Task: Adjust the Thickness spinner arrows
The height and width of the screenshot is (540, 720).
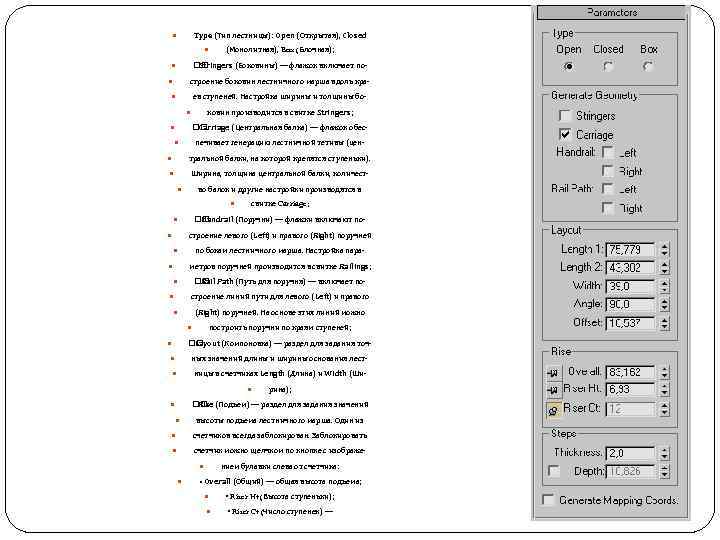Action: coord(664,453)
